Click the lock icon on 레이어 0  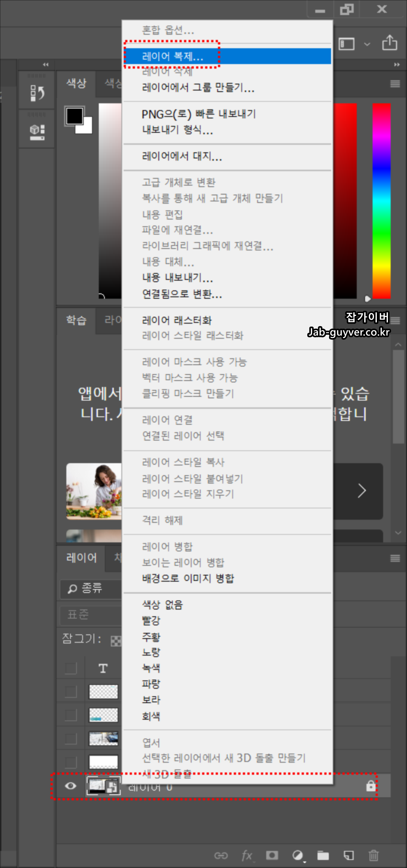pos(371,786)
